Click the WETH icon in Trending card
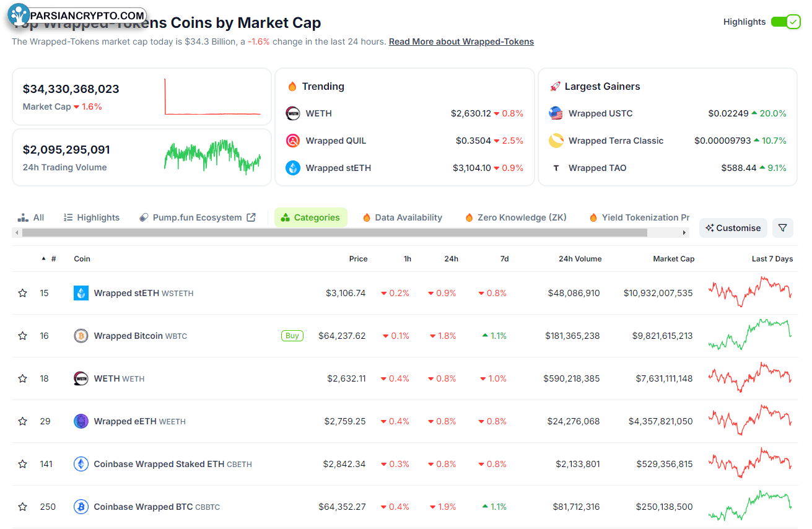The height and width of the screenshot is (529, 812). (x=293, y=113)
